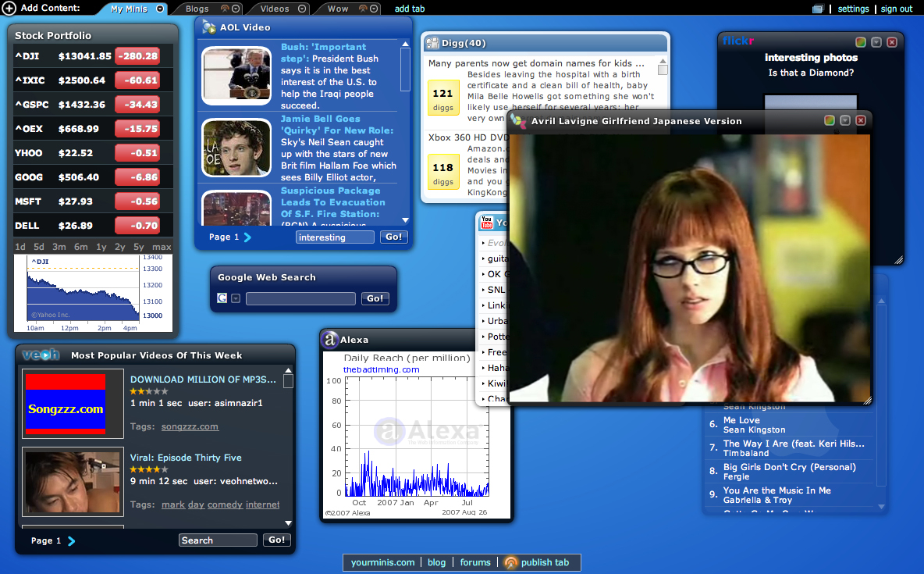Click the Add Content plus icon
The image size is (924, 574).
9,9
